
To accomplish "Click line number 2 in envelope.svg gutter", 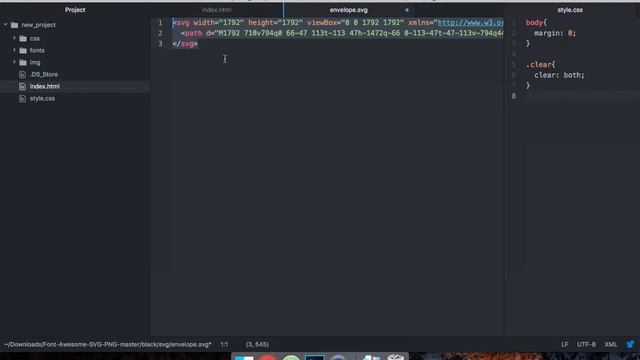I will coord(160,33).
